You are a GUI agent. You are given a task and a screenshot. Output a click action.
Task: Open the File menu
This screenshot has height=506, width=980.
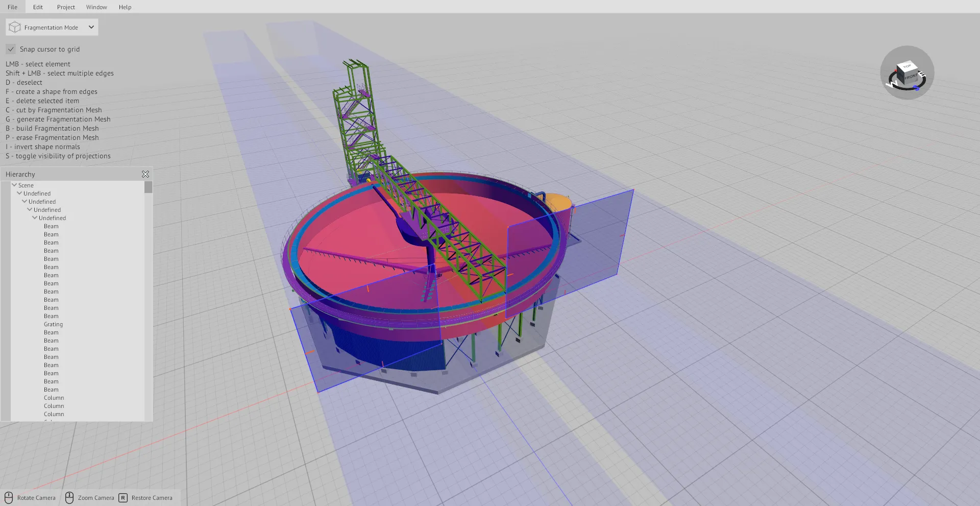(x=12, y=7)
